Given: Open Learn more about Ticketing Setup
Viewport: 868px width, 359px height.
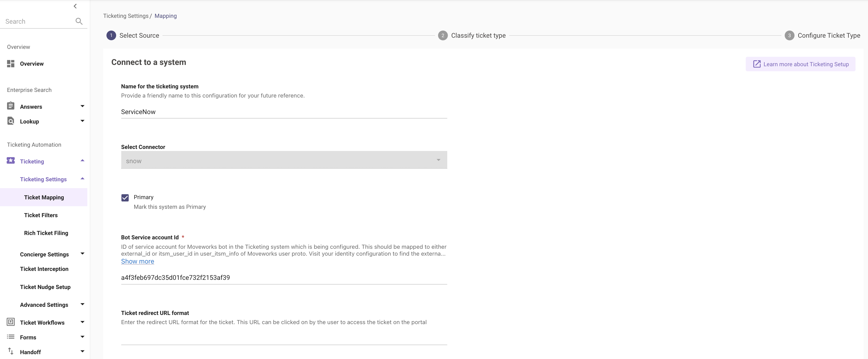Looking at the screenshot, I should [x=800, y=64].
